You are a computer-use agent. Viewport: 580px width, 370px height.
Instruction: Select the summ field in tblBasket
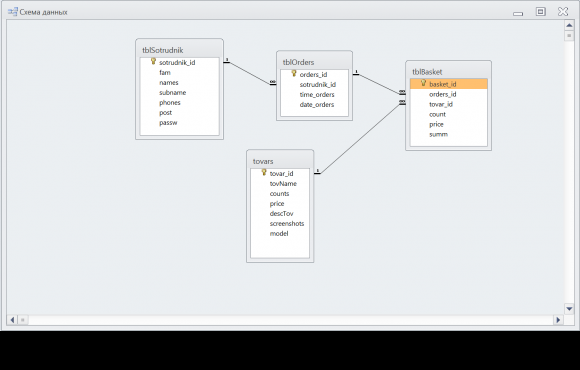tap(438, 134)
